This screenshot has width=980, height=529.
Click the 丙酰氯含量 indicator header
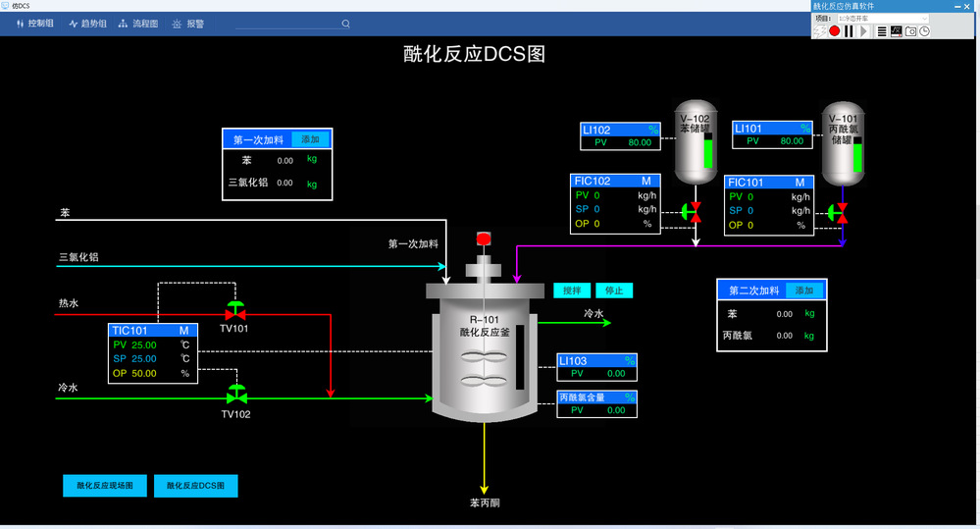[596, 397]
